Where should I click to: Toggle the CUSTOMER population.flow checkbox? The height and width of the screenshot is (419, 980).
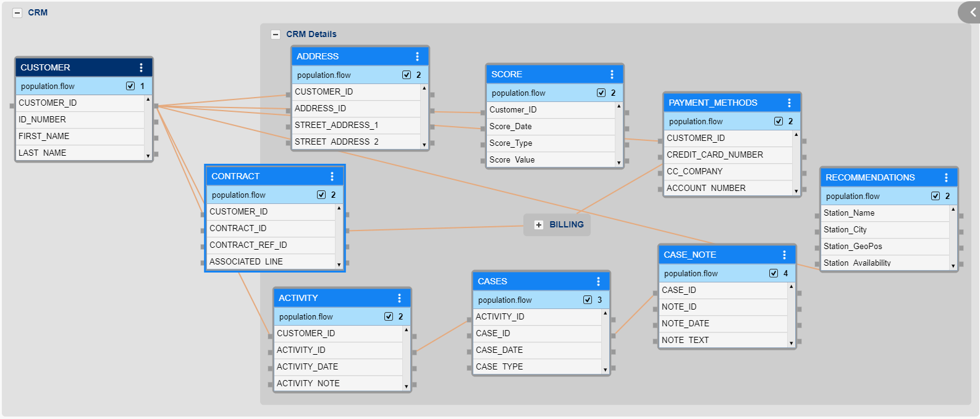130,86
